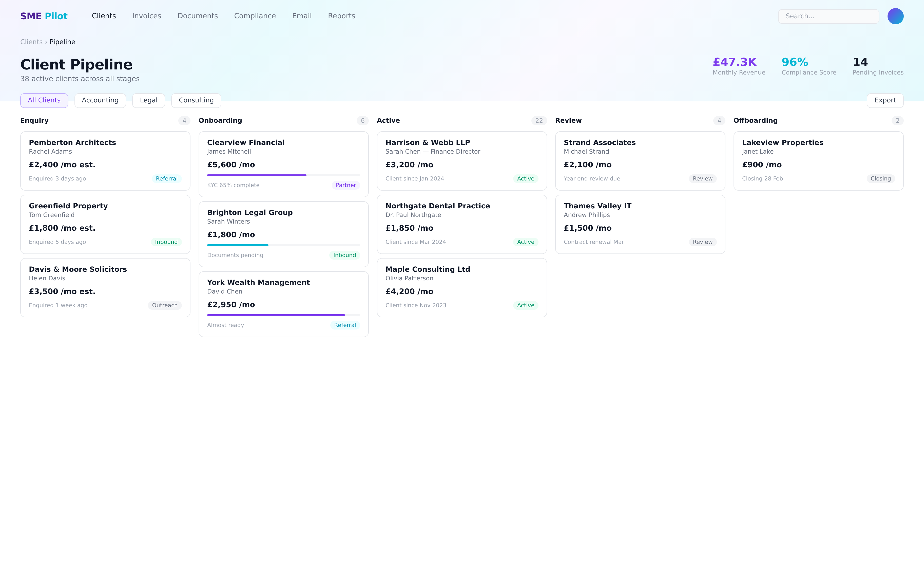Click the Partner tag on Clearview Financial

pos(345,185)
